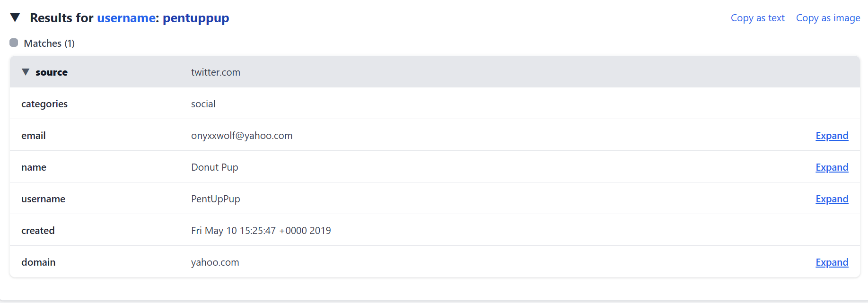Select the onyxxwolf@yahoo.com email value
The image size is (868, 303).
242,136
